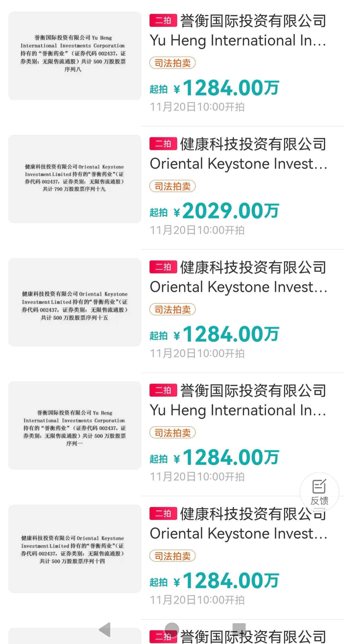
Task: Open the thumbnail for 790万股股票序列十九
Action: [x=75, y=179]
